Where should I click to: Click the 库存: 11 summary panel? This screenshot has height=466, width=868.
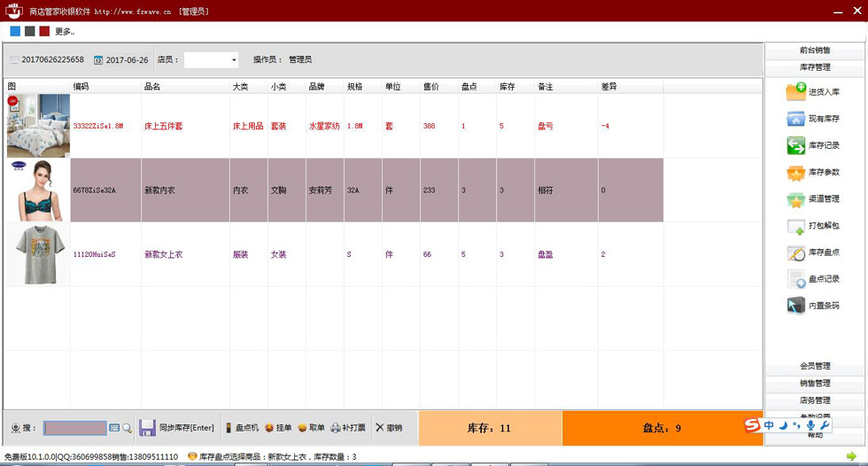coord(490,428)
